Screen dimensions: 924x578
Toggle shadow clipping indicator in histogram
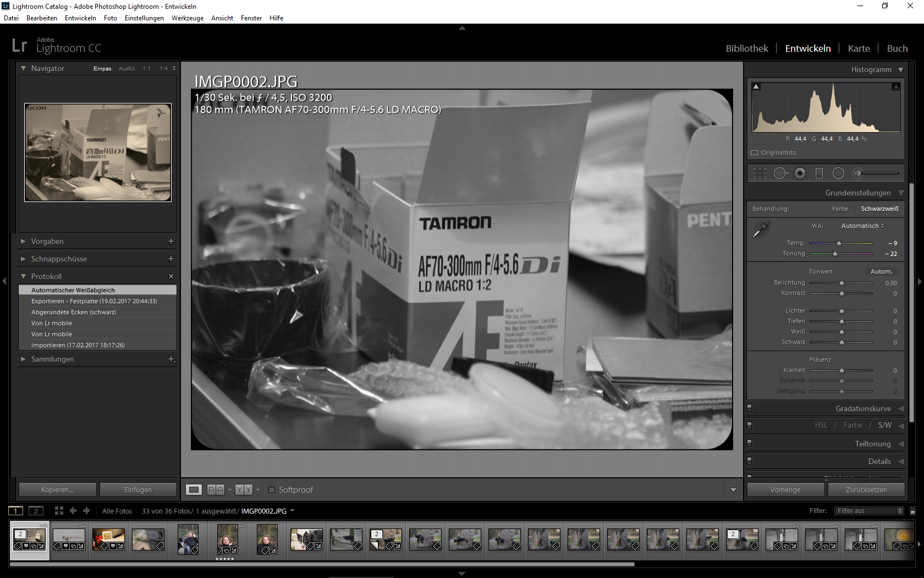756,86
